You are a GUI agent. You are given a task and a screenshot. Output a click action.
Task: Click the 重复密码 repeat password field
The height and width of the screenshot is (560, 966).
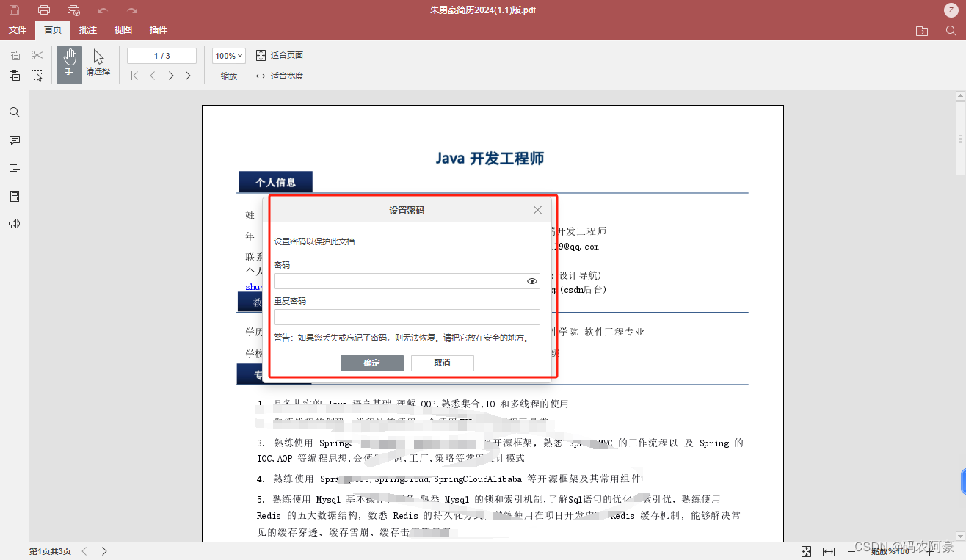tap(407, 317)
